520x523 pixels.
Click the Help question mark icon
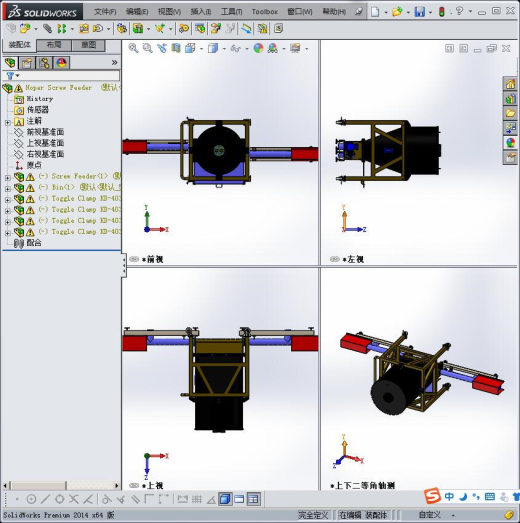tap(459, 11)
